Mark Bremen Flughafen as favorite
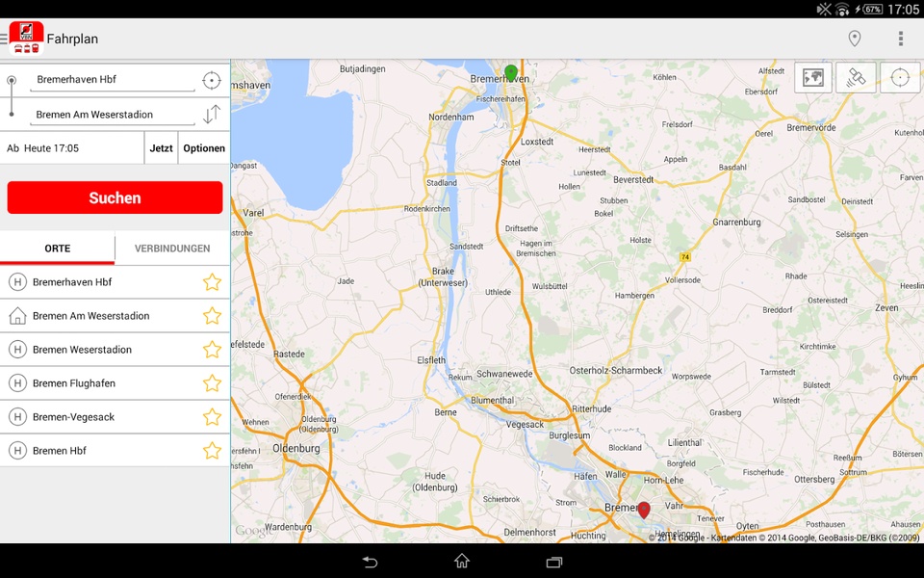Viewport: 924px width, 578px height. coord(212,383)
